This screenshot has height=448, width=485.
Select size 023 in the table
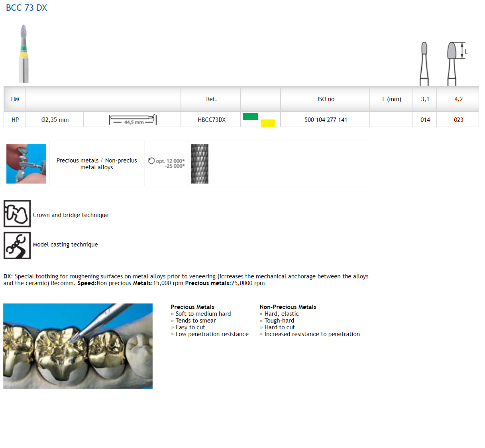[458, 120]
